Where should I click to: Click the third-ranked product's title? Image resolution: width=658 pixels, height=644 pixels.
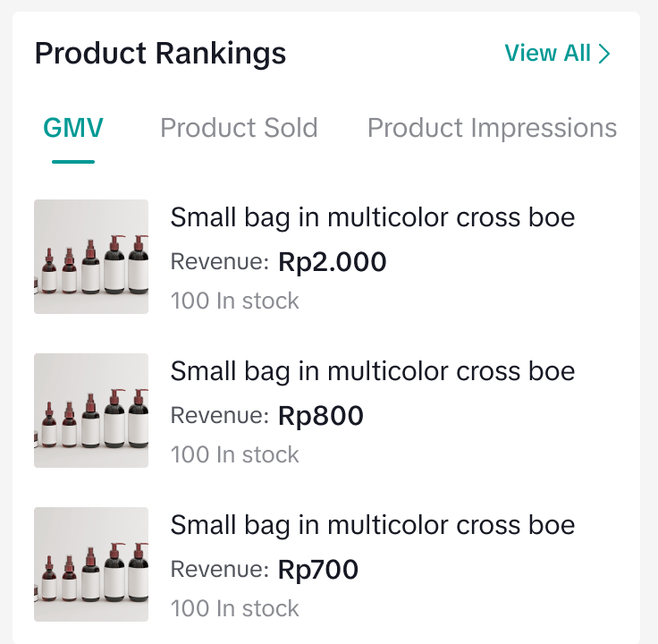tap(372, 525)
